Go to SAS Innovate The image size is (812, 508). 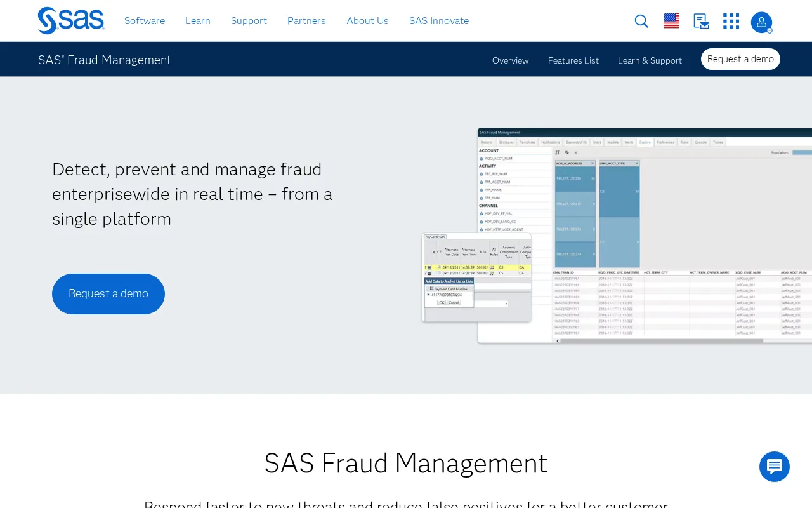[439, 21]
